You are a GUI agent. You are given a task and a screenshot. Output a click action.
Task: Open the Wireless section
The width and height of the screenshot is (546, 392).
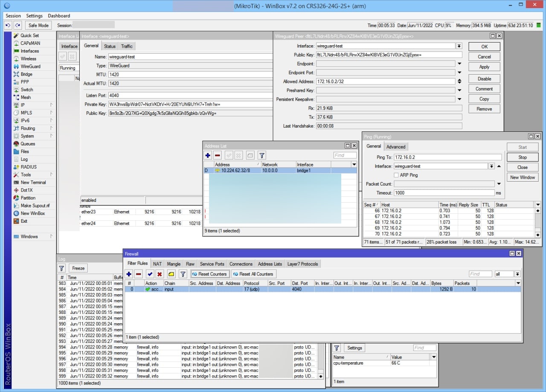[x=28, y=58]
